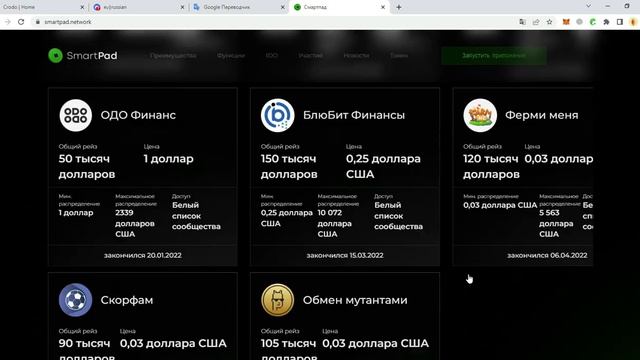Image resolution: width=640 pixels, height=360 pixels.
Task: Open the extensions puzzle menu
Action: point(606,22)
